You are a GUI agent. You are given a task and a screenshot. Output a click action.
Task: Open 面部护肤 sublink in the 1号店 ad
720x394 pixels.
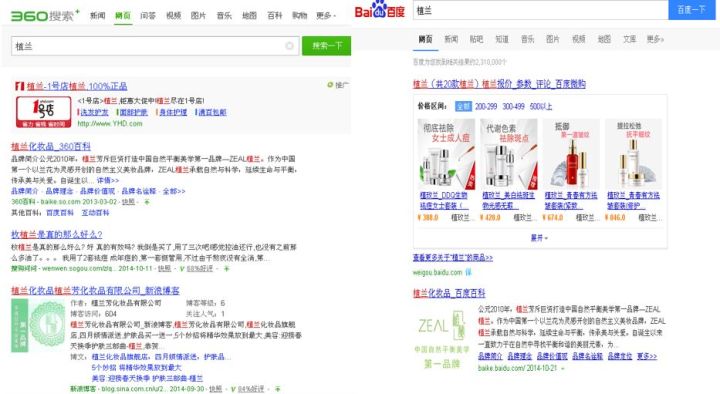[134, 112]
